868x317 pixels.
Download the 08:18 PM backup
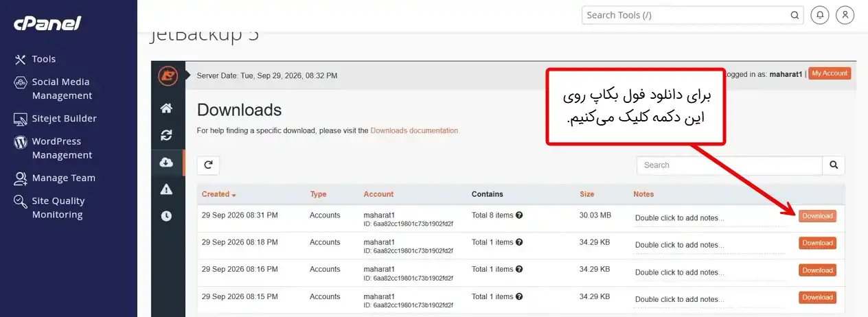(x=817, y=243)
